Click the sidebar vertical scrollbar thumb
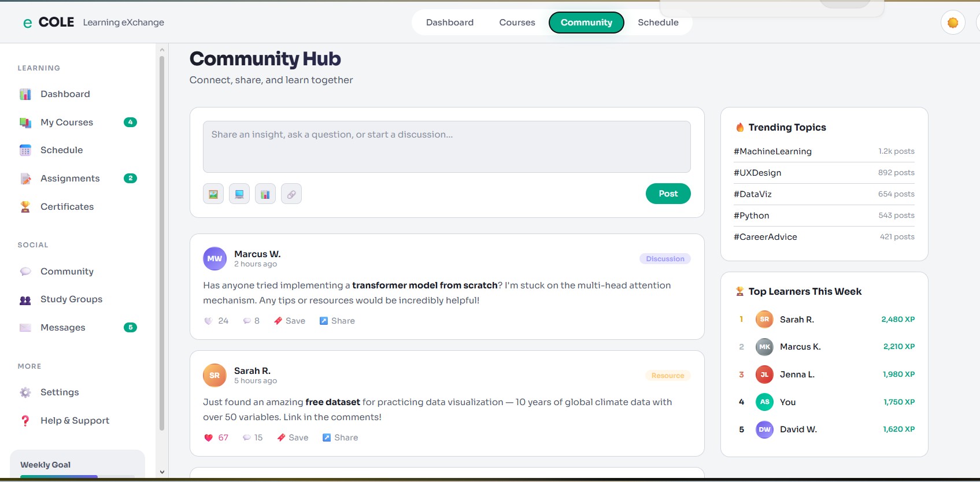Image resolution: width=980 pixels, height=482 pixels. click(162, 243)
